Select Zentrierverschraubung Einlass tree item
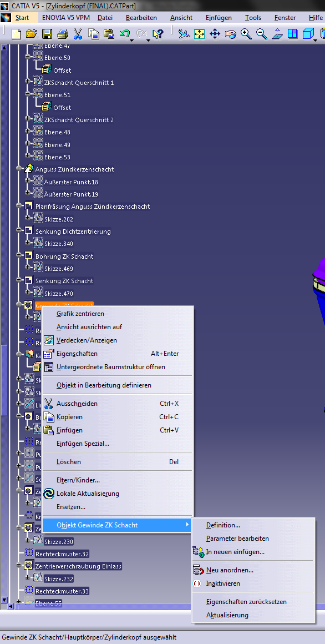 (78, 566)
